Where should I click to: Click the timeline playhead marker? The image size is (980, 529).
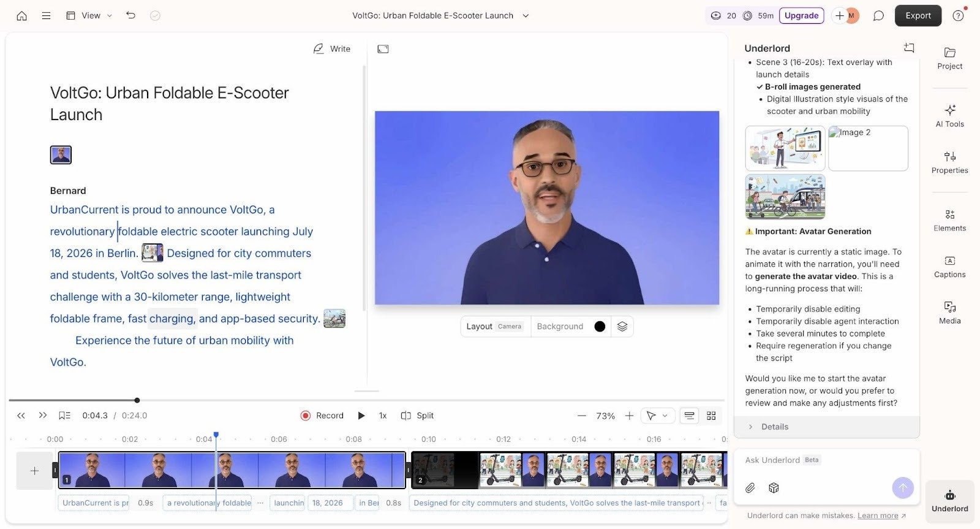pyautogui.click(x=216, y=435)
